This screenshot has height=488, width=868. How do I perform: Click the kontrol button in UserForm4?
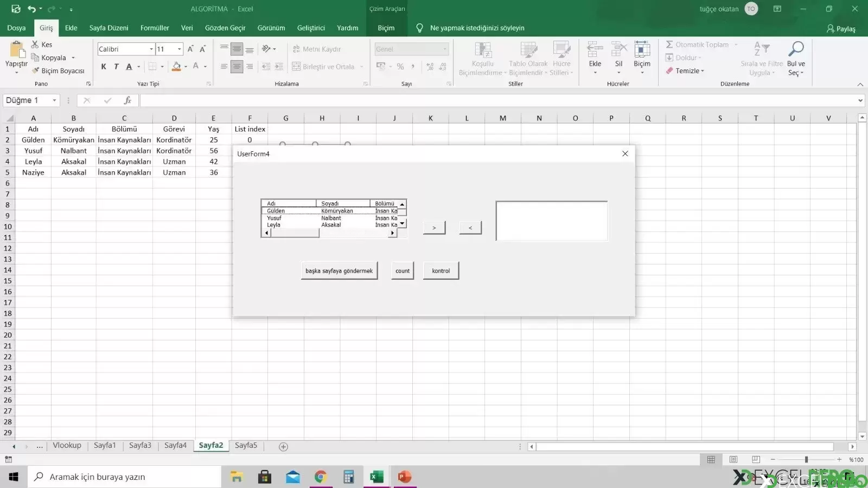coord(441,271)
